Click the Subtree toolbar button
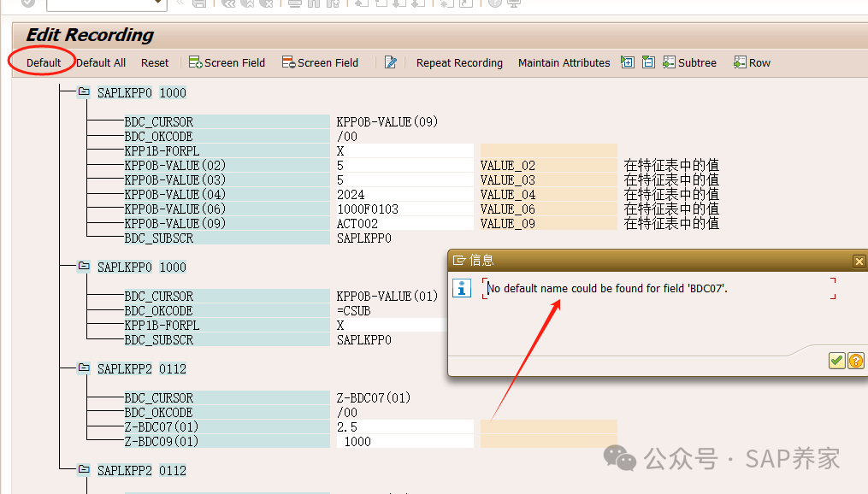Viewport: 868px width, 494px height. tap(690, 62)
